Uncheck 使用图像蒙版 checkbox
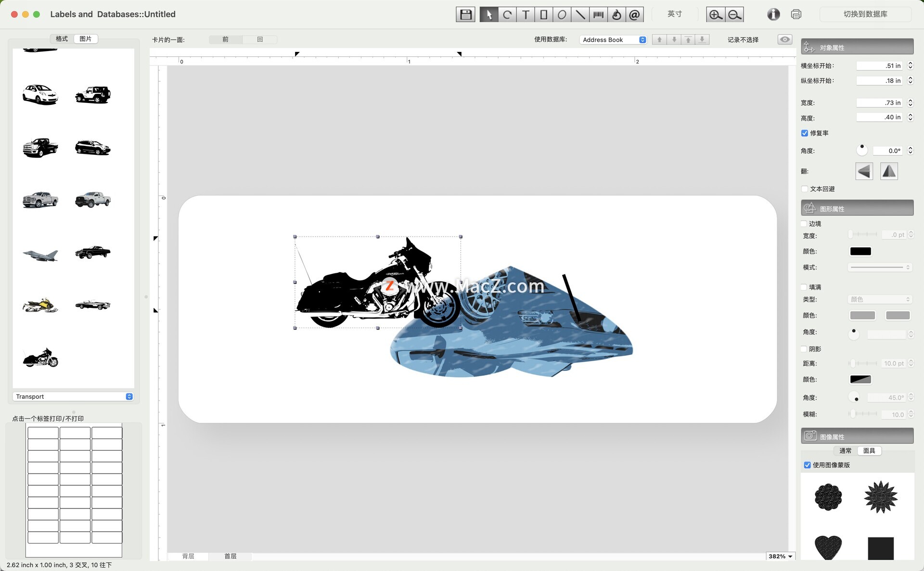 [x=807, y=465]
